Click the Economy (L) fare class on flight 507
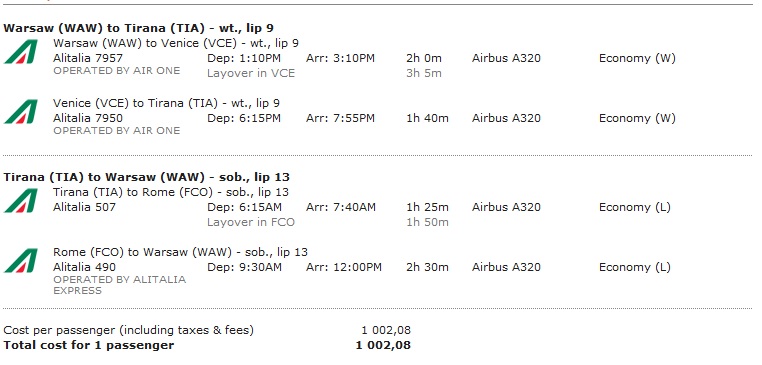 pyautogui.click(x=635, y=208)
